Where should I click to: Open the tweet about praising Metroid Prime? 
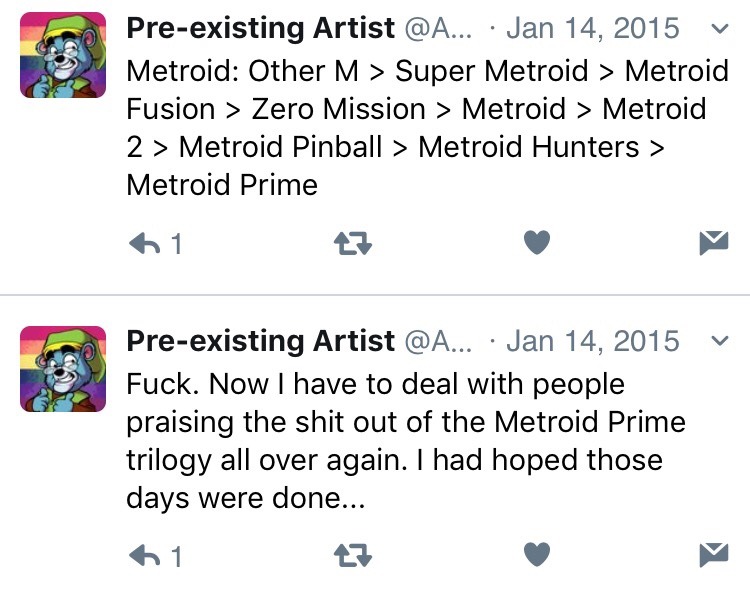400,440
